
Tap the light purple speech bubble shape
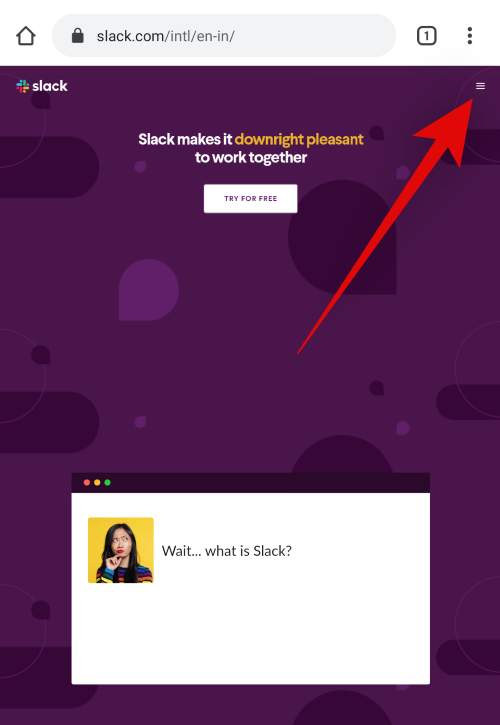pos(148,290)
